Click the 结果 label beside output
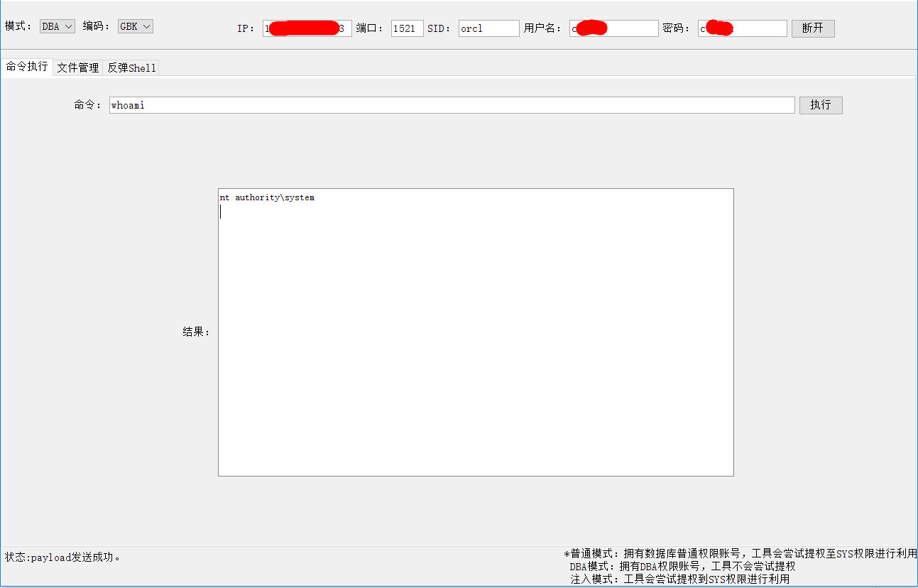Viewport: 918px width, 588px height. 197,332
